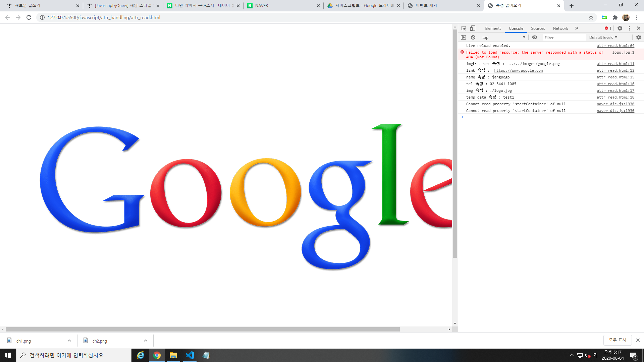The height and width of the screenshot is (362, 644).
Task: Bookmark page with the star icon
Action: tap(591, 17)
